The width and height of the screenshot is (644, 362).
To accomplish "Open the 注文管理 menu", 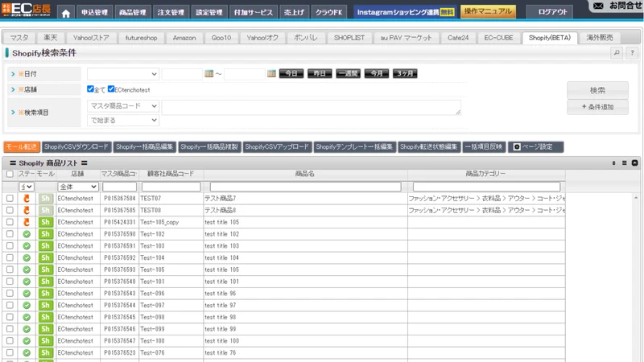I will 171,13.
